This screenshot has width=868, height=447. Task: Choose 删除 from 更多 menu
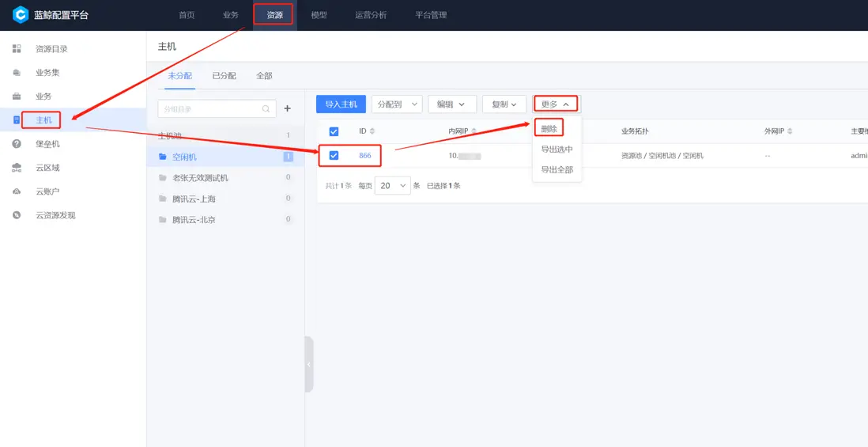(x=549, y=128)
